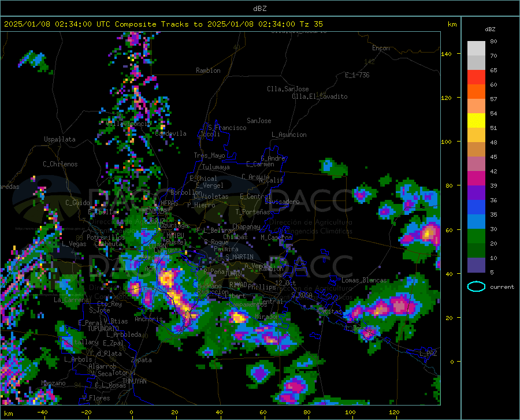The height and width of the screenshot is (420, 520).
Task: Click the light blue 30 dBZ swatch
Action: click(x=476, y=222)
